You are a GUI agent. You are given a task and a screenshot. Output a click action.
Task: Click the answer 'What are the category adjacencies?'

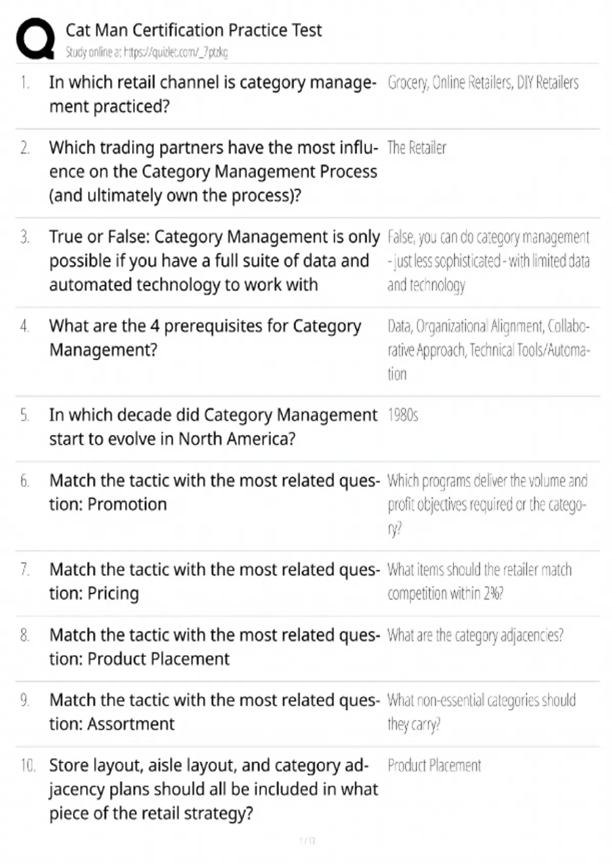[x=475, y=635]
